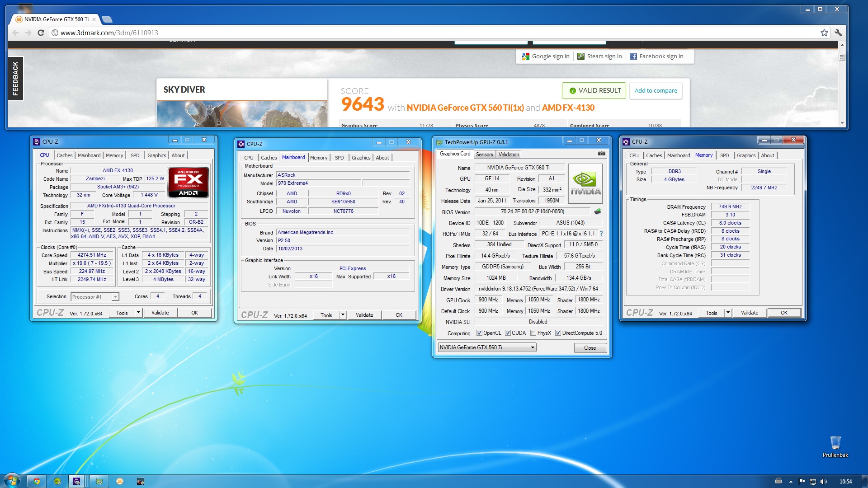Click the Close button in GPU-Z
868x488 pixels.
tap(590, 348)
